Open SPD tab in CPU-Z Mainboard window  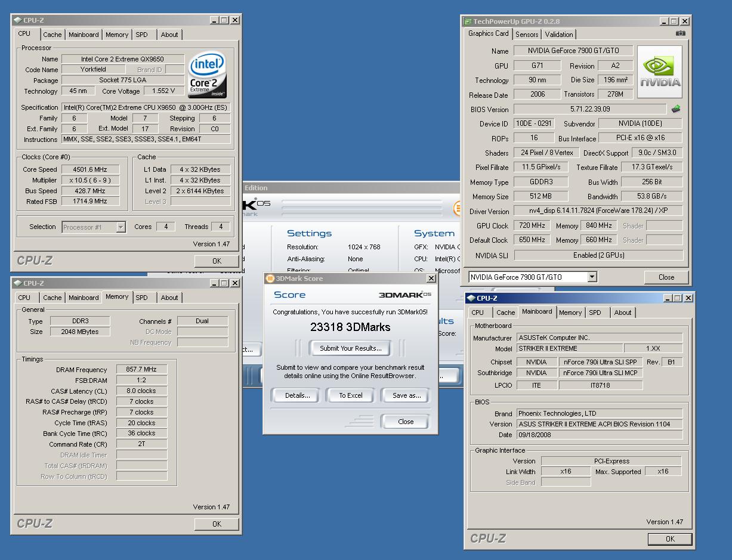(x=595, y=313)
